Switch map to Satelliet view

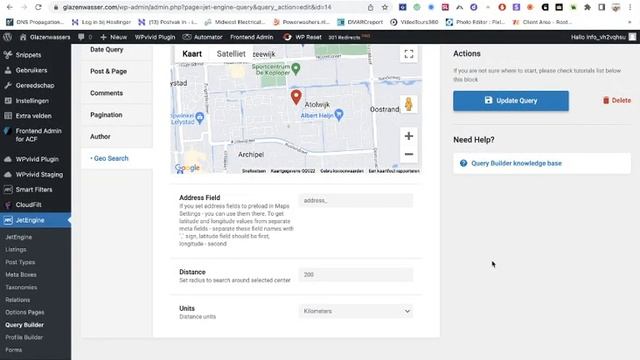click(x=231, y=54)
